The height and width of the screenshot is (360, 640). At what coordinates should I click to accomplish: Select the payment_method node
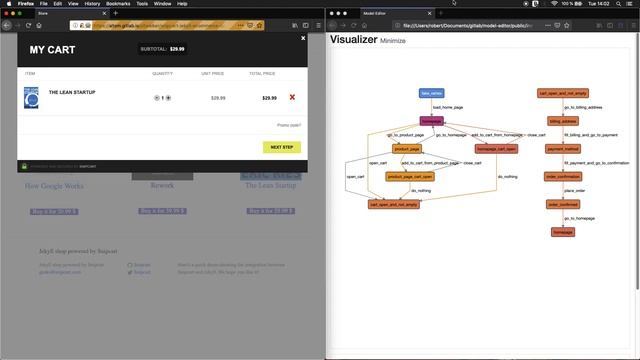tap(563, 149)
